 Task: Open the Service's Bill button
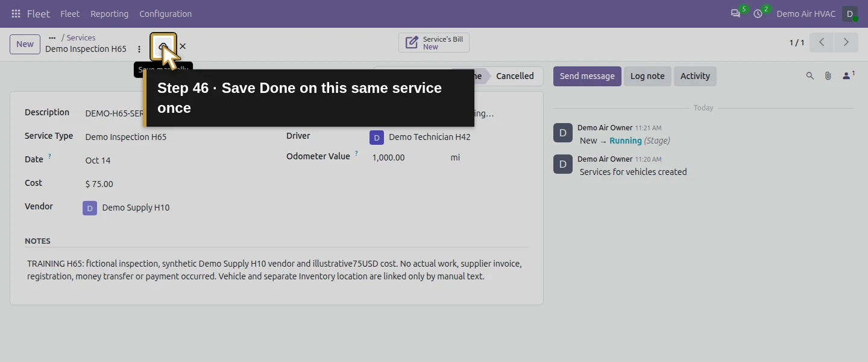434,43
